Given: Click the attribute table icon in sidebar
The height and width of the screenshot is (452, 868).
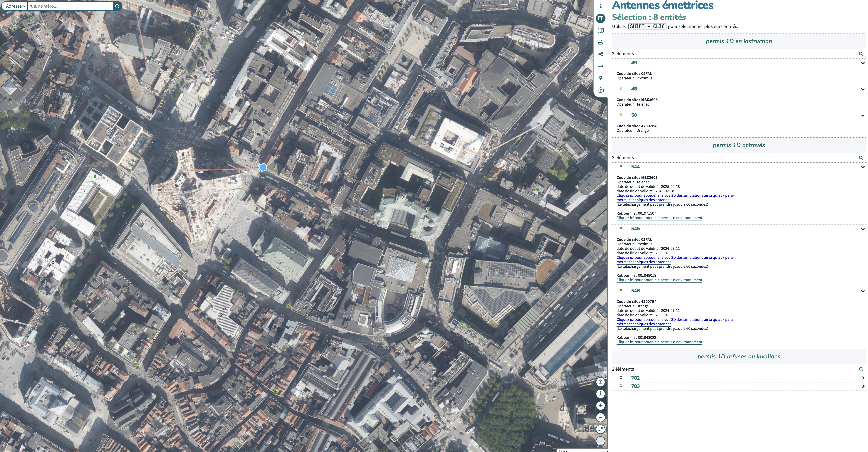Looking at the screenshot, I should click(600, 18).
